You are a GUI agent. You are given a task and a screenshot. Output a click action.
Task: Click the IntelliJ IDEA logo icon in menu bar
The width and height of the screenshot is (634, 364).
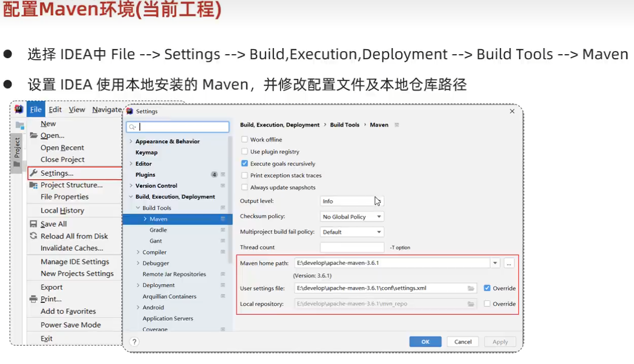tap(19, 109)
